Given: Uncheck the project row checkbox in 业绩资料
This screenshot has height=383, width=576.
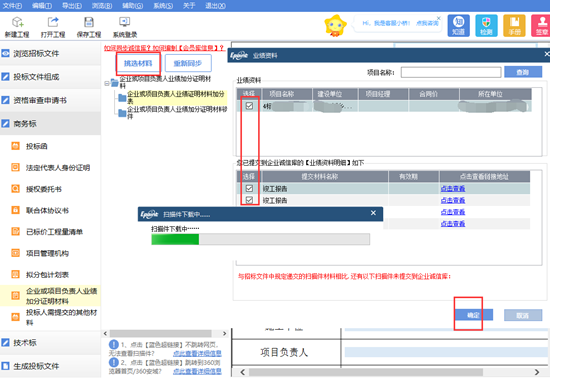Looking at the screenshot, I should pos(249,106).
